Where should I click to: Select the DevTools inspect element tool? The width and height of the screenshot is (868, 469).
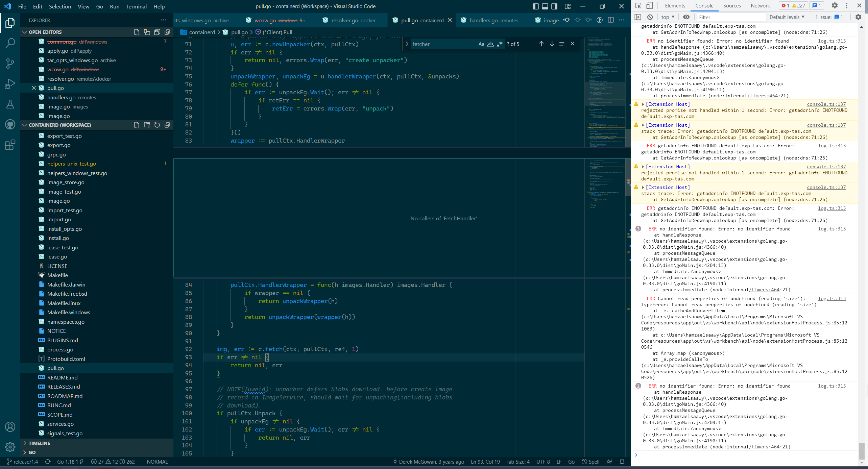pos(638,6)
